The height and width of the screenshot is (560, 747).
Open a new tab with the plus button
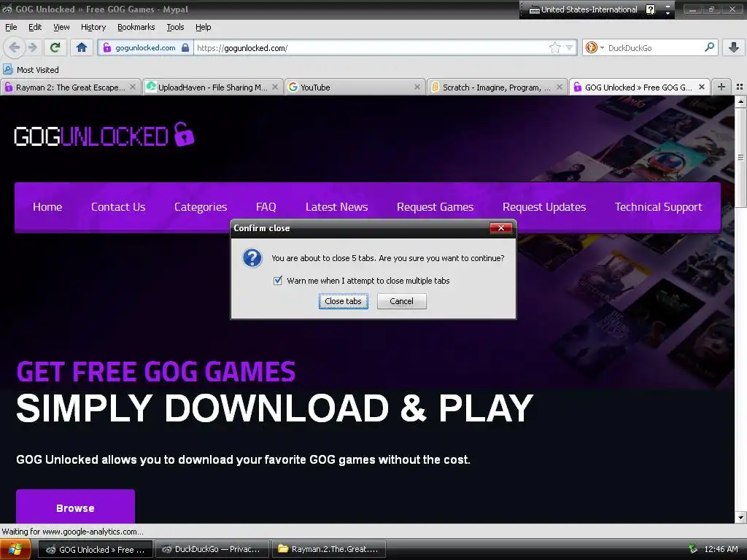pyautogui.click(x=721, y=87)
